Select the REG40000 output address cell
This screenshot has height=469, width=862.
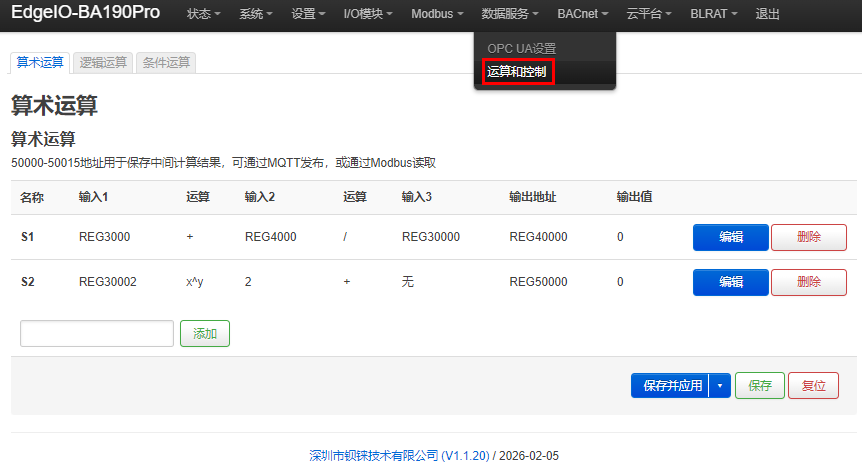coord(538,237)
